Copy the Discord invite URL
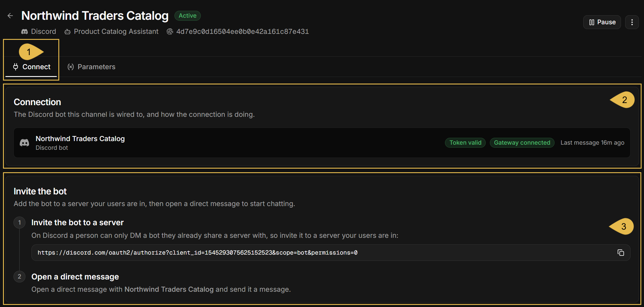This screenshot has height=307, width=644. point(621,252)
